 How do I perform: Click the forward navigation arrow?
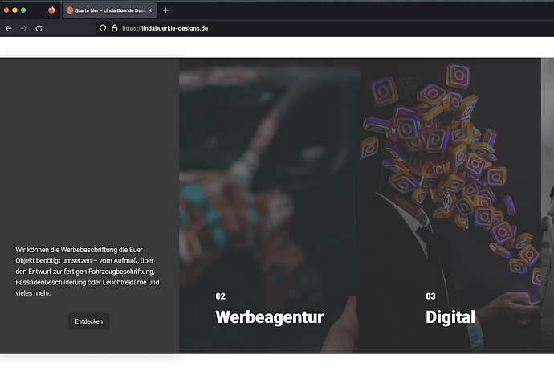23,28
